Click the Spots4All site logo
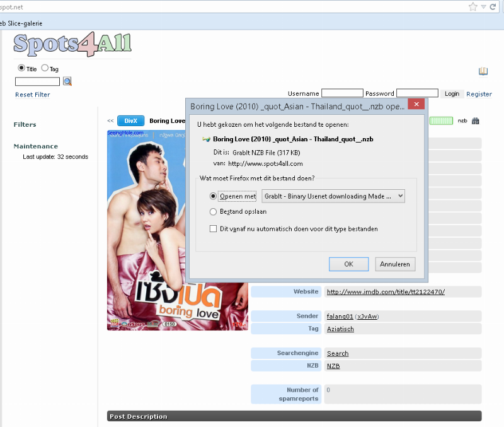 click(71, 45)
